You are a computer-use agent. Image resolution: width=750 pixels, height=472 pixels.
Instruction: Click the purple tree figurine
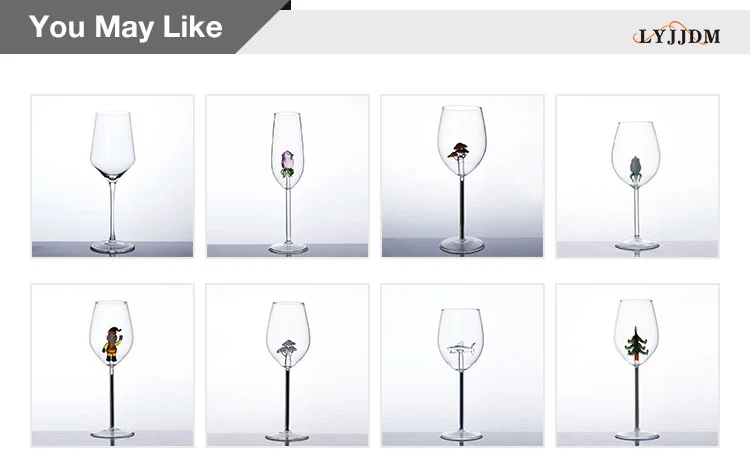[x=287, y=348]
